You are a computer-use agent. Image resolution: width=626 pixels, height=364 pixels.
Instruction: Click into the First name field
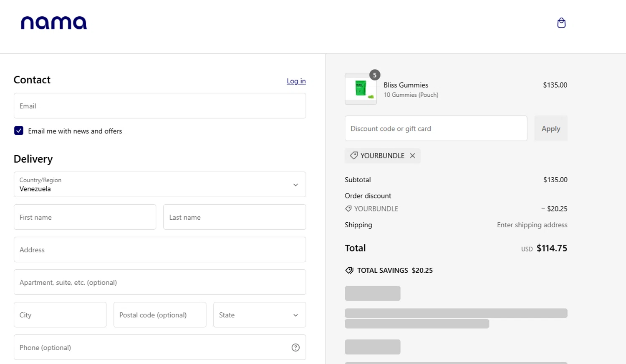(85, 217)
